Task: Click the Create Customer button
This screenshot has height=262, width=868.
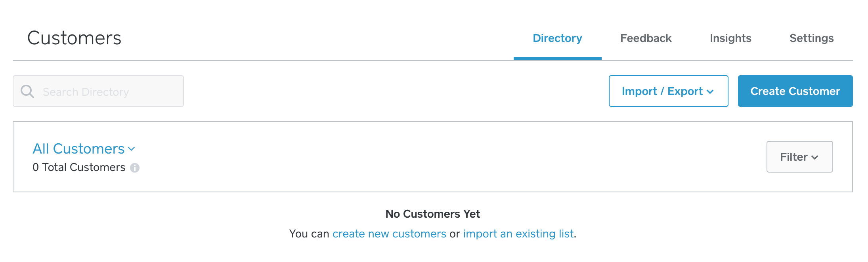Action: [795, 91]
